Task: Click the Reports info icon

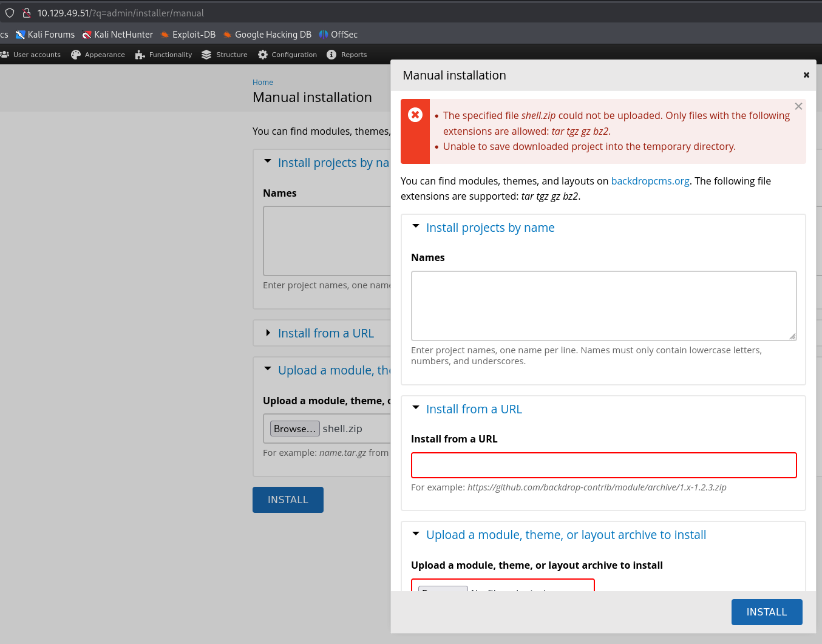Action: 331,55
